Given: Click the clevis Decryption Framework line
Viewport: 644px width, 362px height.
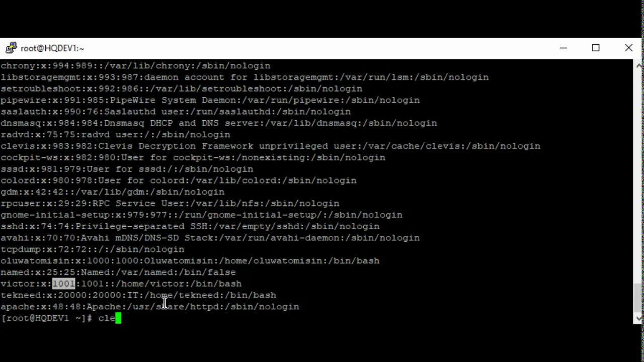Looking at the screenshot, I should point(271,146).
